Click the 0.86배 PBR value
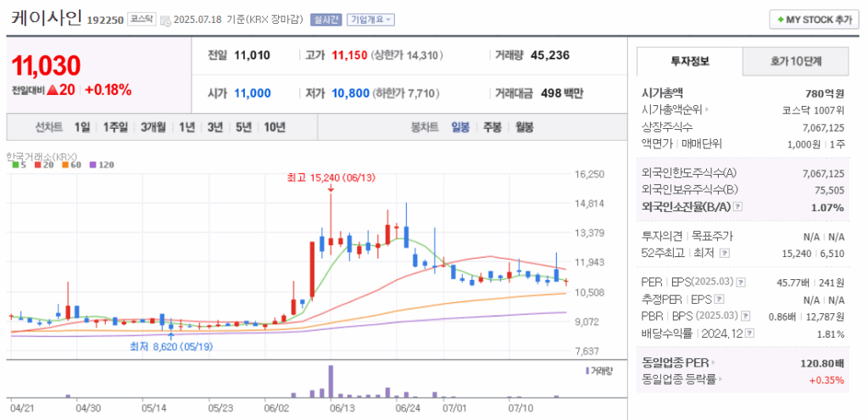The height and width of the screenshot is (420, 868). point(784,317)
